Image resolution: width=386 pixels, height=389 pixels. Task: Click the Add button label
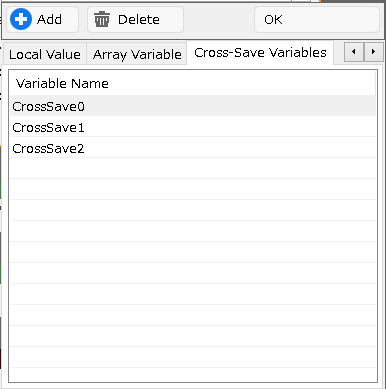click(49, 19)
